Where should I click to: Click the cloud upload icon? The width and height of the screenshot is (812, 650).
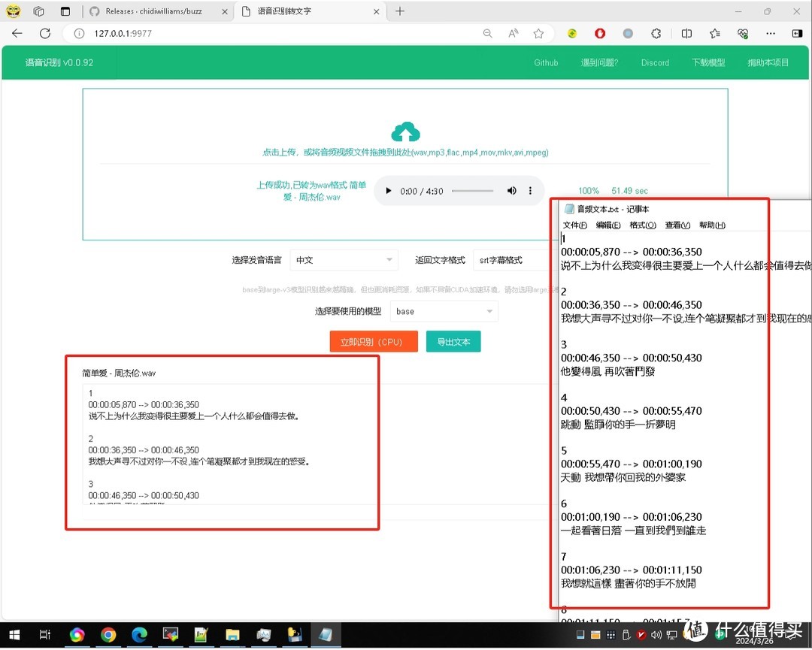[x=405, y=132]
